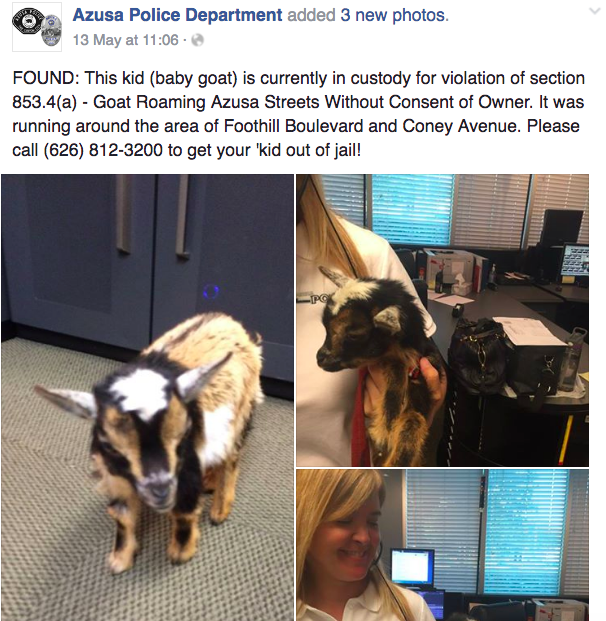Screen dimensions: 606x621
Task: Open the '3 new photos' album link
Action: click(x=394, y=15)
